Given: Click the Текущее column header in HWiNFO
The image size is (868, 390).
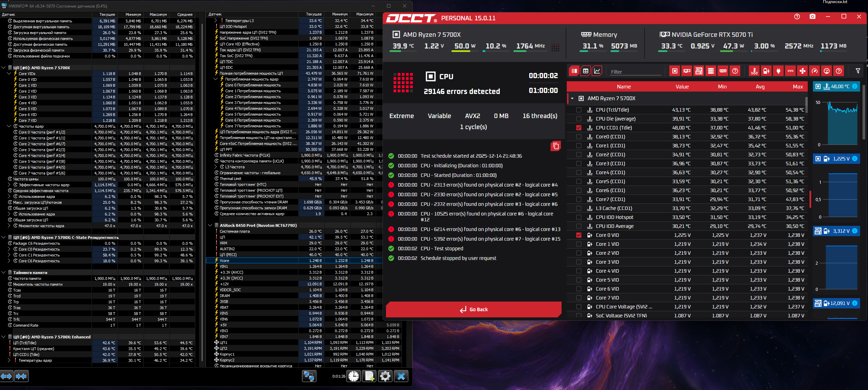Looking at the screenshot, I should (x=107, y=14).
